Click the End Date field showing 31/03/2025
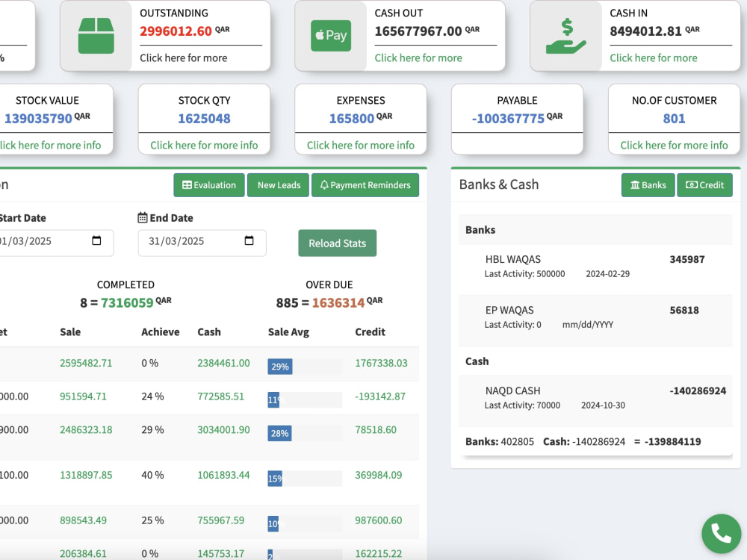Image resolution: width=747 pixels, height=560 pixels. coord(202,243)
